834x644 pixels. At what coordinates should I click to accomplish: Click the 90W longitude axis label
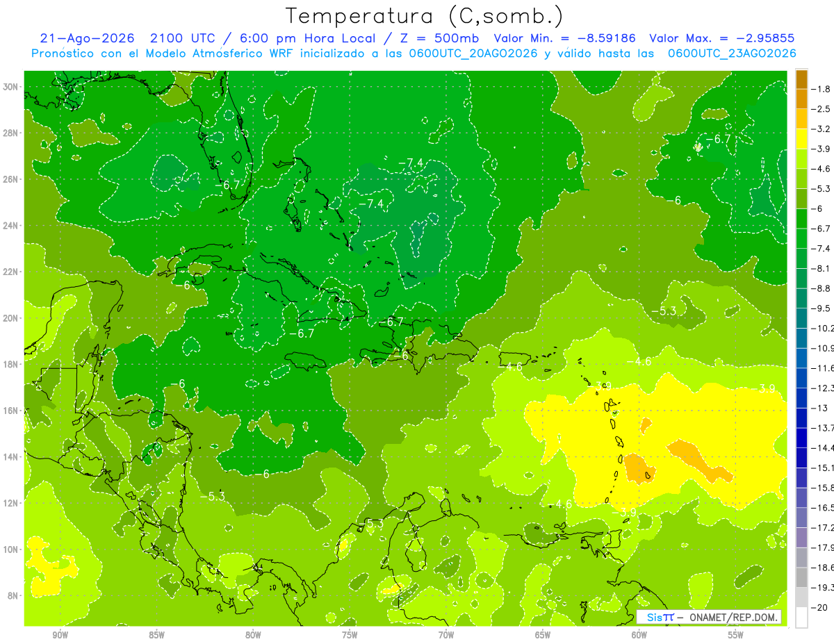click(60, 634)
